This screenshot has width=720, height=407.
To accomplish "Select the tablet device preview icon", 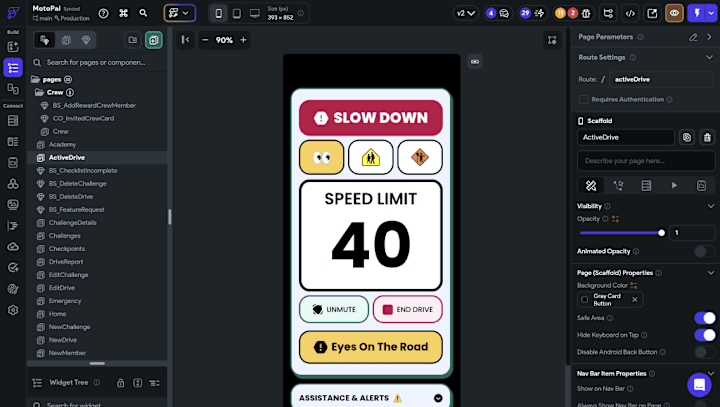I will (236, 13).
